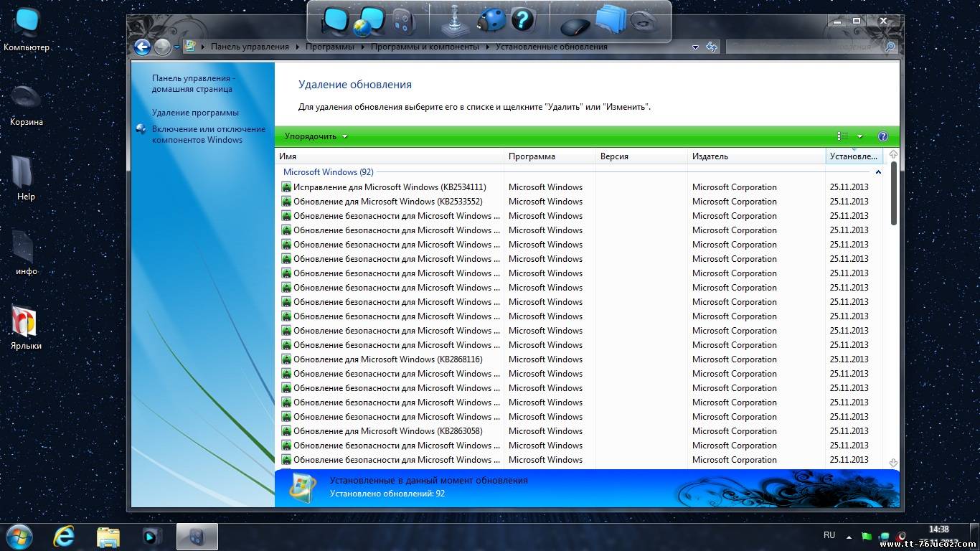Click the active control panel taskbar button
980x551 pixels.
coord(197,536)
